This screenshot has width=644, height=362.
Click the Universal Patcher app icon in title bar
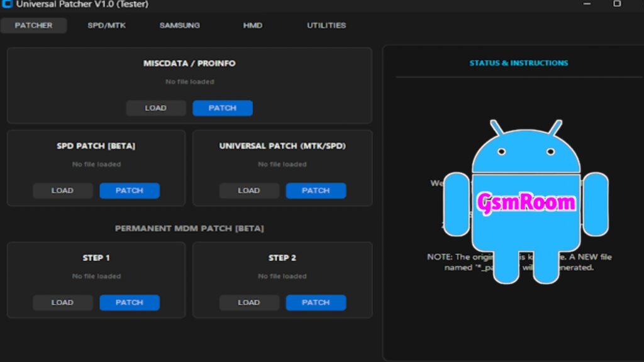click(8, 4)
